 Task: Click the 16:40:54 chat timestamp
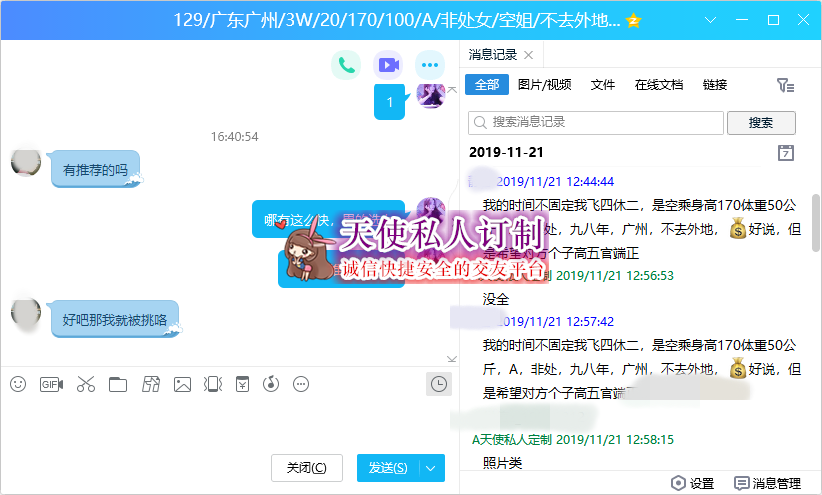tap(234, 137)
